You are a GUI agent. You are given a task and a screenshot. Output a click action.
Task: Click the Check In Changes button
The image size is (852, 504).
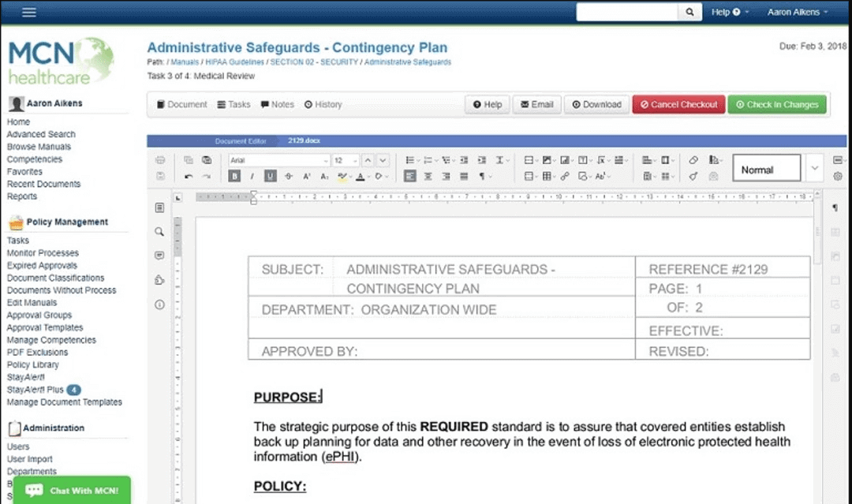pos(777,103)
